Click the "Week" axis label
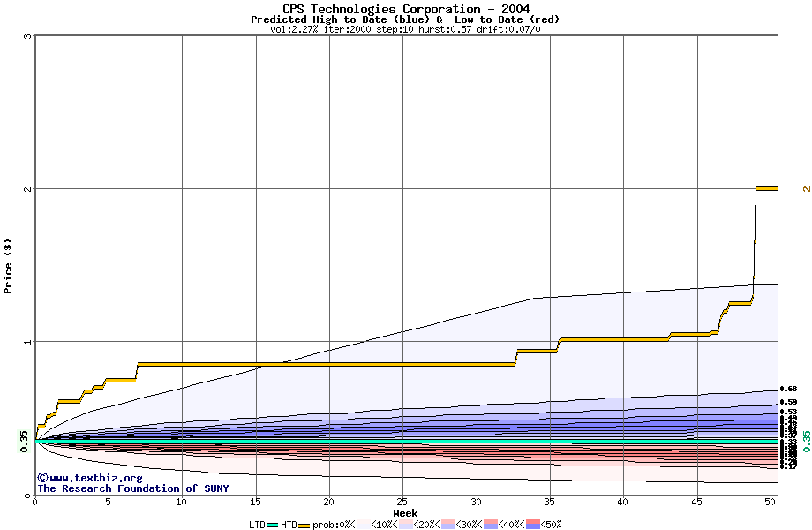Screen dimensions: 812x530 (405, 513)
